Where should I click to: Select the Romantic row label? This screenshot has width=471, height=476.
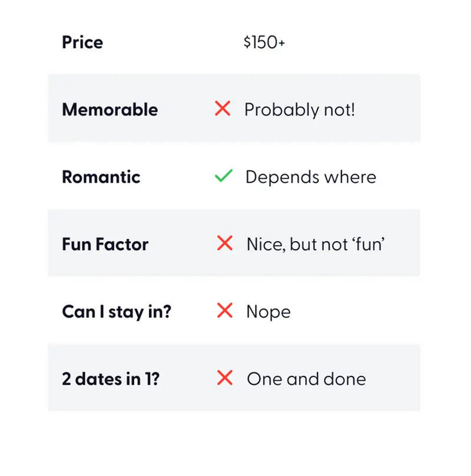[x=101, y=177]
